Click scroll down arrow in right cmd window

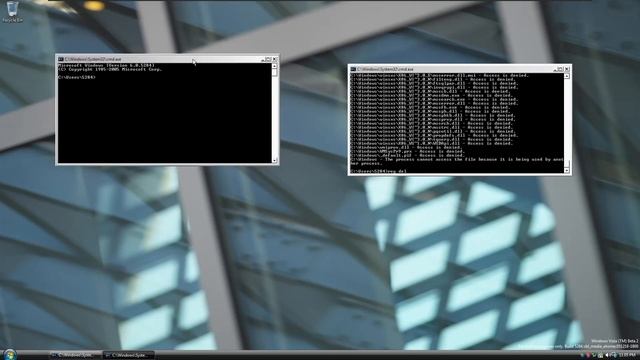[x=567, y=171]
